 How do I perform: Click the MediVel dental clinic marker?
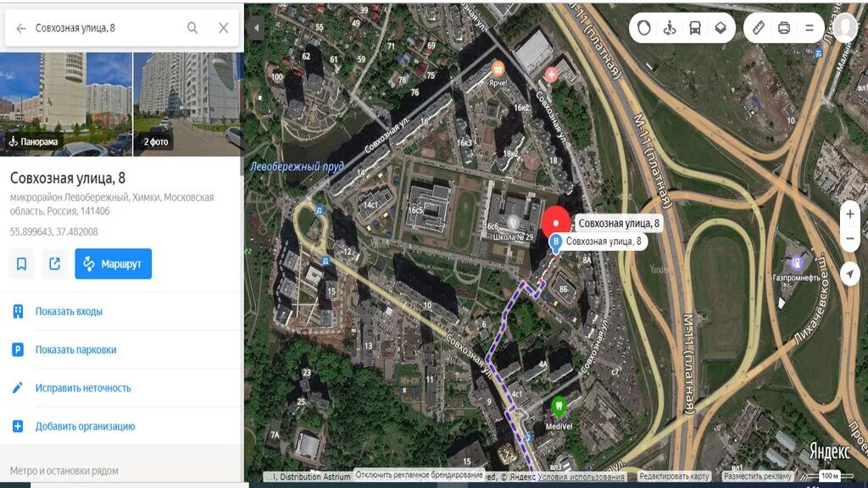(559, 407)
